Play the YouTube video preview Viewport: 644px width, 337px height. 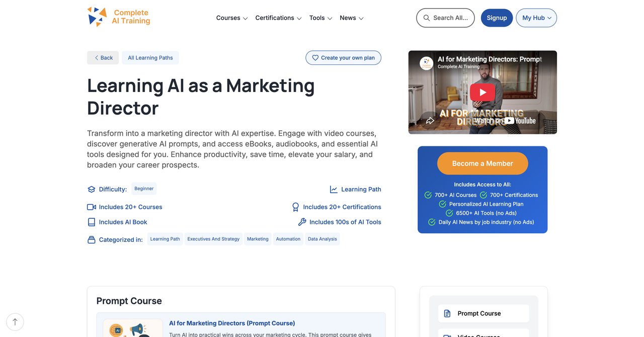tap(482, 92)
